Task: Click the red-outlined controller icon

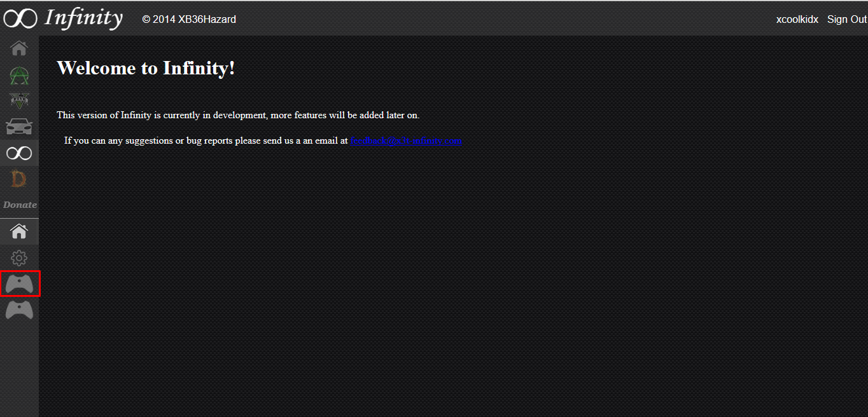Action: click(x=20, y=284)
